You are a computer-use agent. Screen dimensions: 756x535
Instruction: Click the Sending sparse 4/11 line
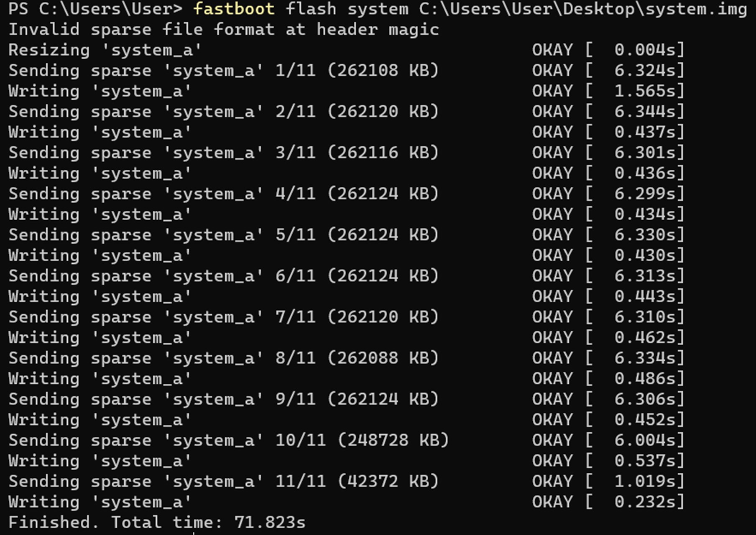point(224,194)
